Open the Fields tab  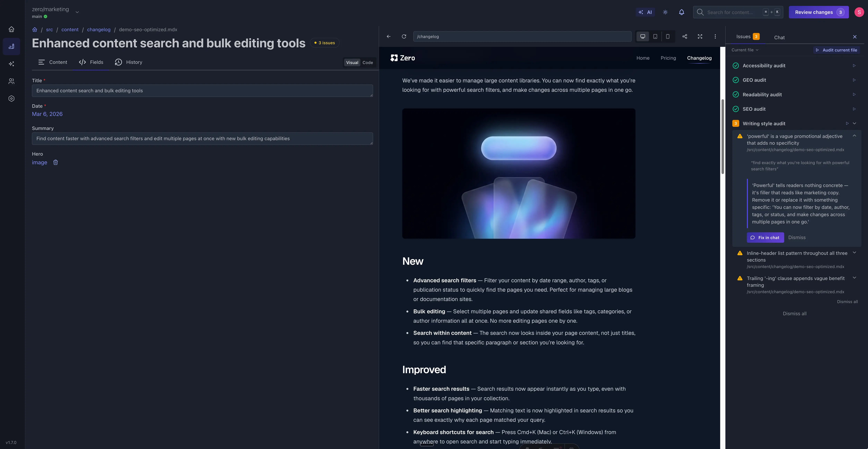pos(91,62)
